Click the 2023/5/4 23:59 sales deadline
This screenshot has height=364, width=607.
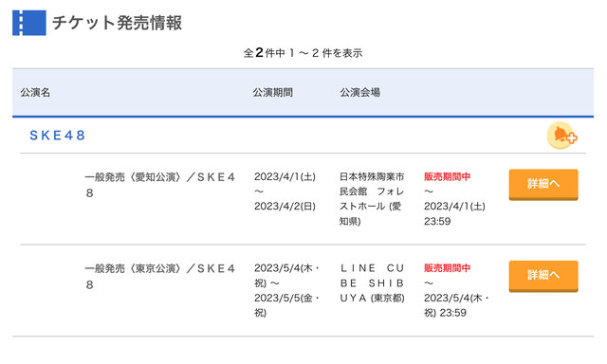[456, 305]
